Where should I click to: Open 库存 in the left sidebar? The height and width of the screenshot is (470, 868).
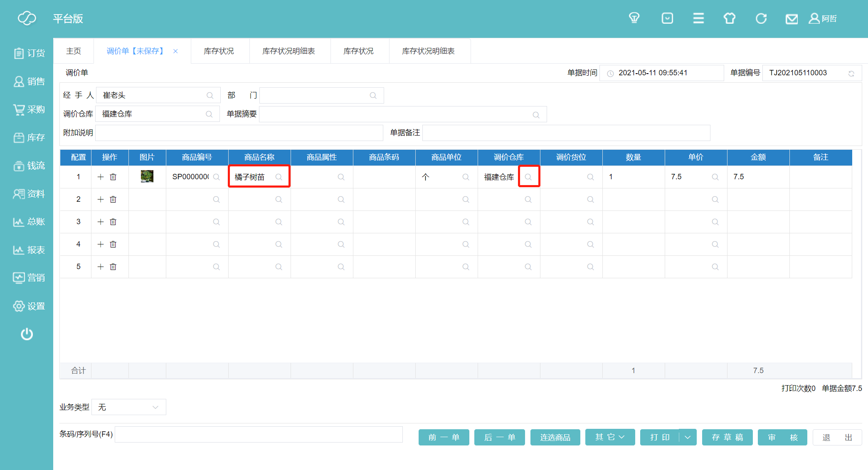[x=29, y=138]
